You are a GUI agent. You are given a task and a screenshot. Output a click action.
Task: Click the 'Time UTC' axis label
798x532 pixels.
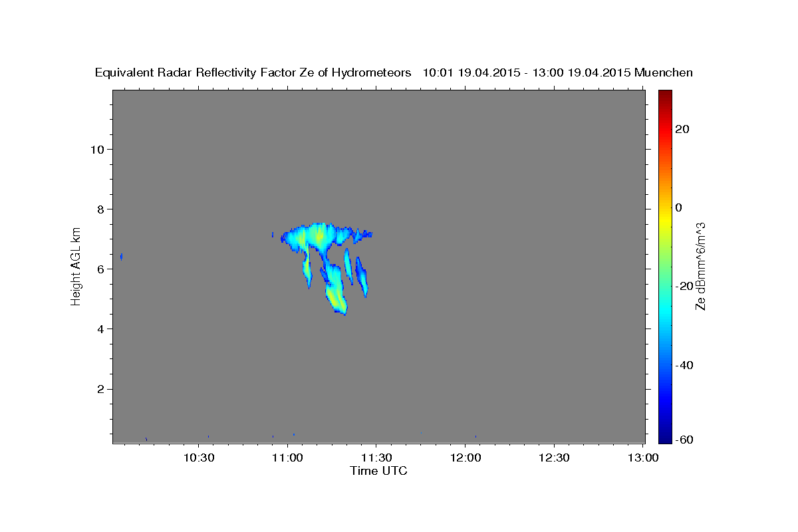pos(378,471)
